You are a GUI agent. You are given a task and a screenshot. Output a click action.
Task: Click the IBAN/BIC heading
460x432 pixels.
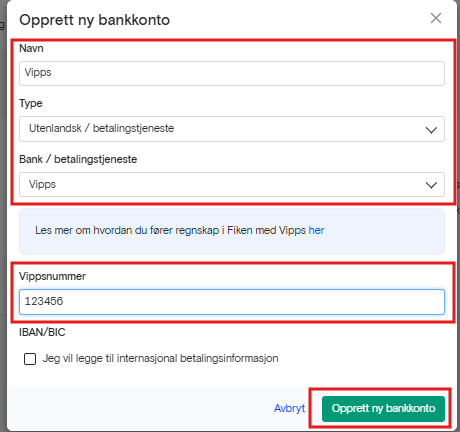coord(42,332)
